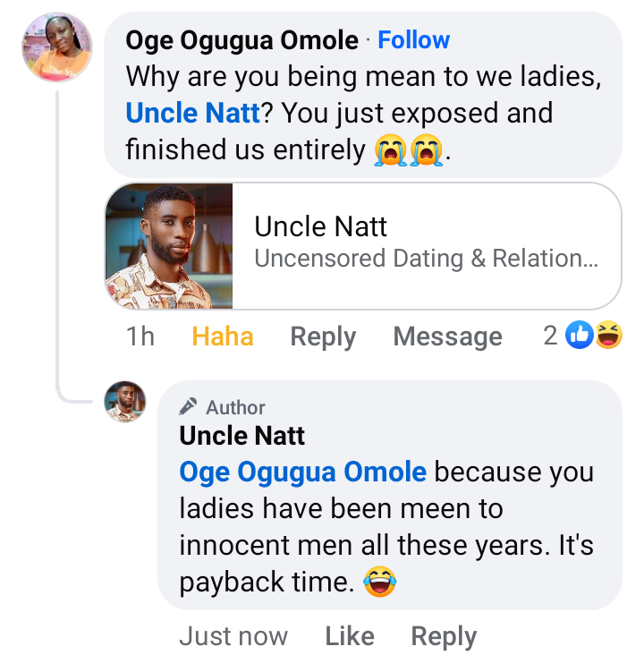Click the Oge Ogugua Omole mention in reply
The width and height of the screenshot is (644, 655).
(x=303, y=472)
